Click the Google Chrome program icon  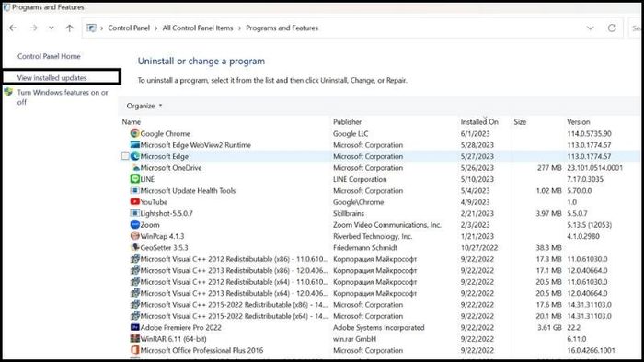[134, 133]
